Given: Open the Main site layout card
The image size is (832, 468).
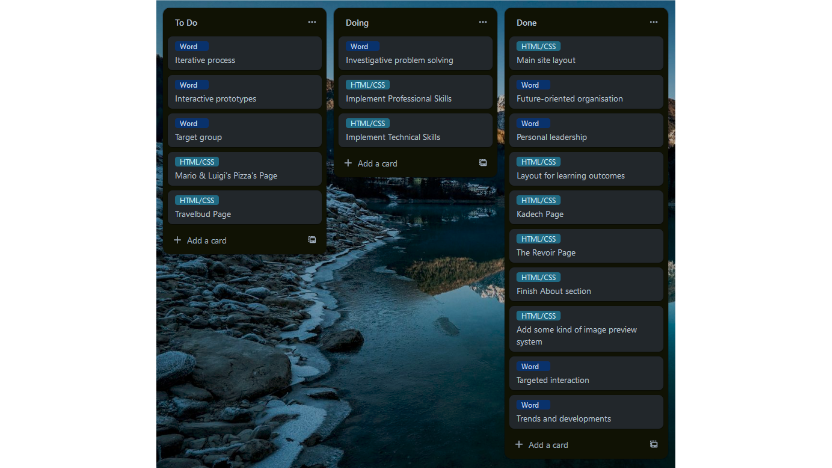Looking at the screenshot, I should click(x=586, y=53).
